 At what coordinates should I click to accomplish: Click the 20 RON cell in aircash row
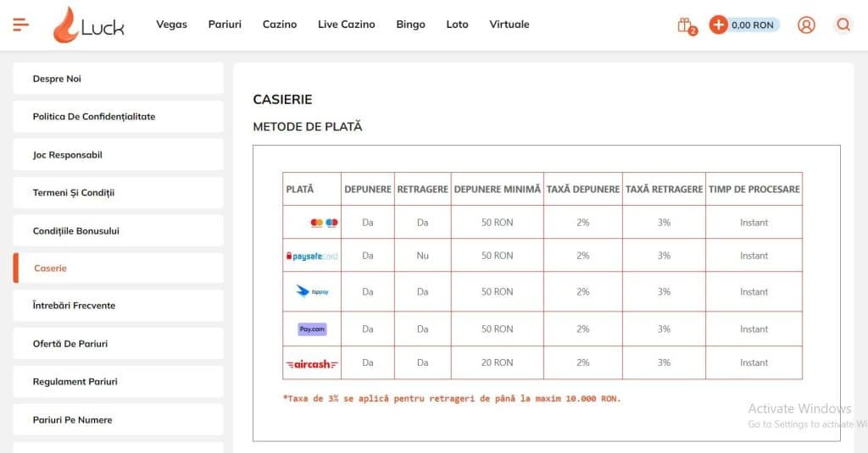coord(497,362)
